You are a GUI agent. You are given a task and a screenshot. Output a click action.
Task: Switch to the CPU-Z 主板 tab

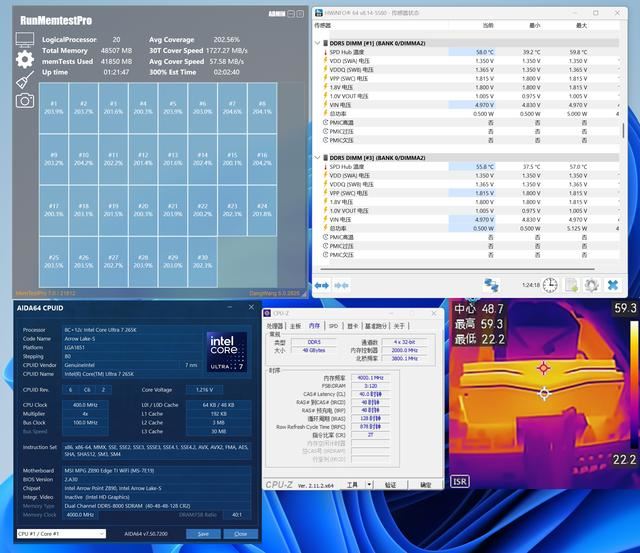click(296, 326)
